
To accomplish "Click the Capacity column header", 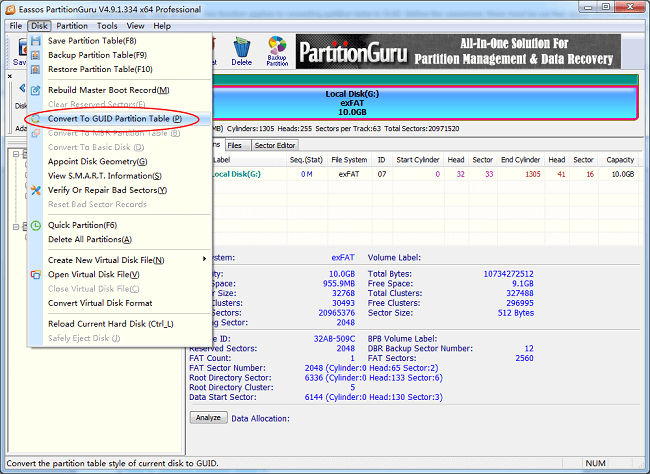I will [x=620, y=160].
